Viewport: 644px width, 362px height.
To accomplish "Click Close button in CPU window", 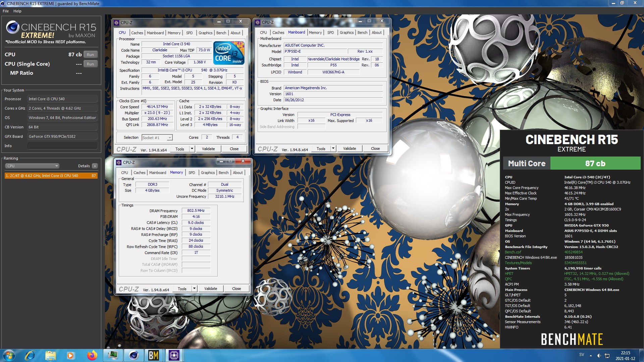I will coord(234,149).
